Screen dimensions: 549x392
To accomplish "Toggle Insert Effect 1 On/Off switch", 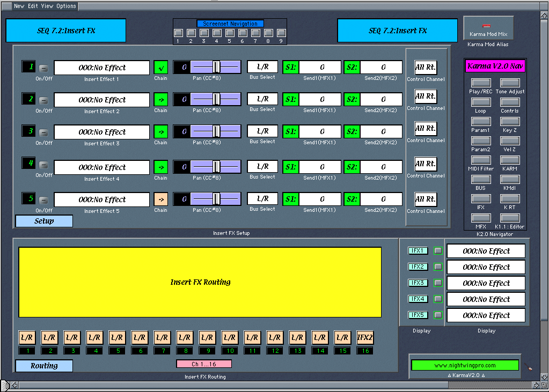I will [44, 68].
